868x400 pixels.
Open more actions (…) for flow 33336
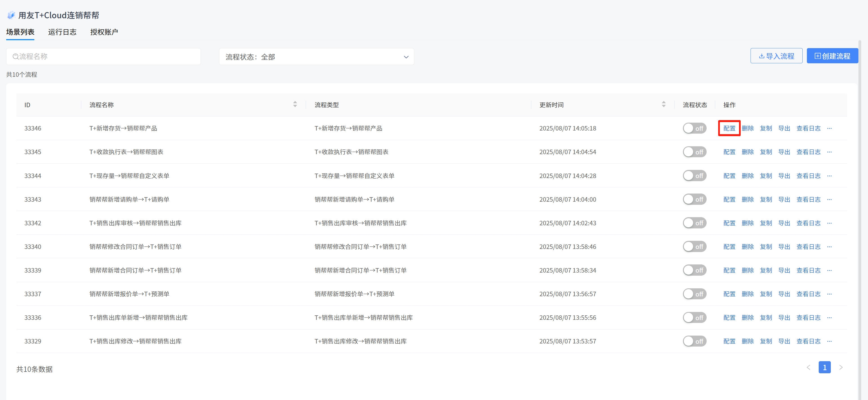[x=829, y=318]
